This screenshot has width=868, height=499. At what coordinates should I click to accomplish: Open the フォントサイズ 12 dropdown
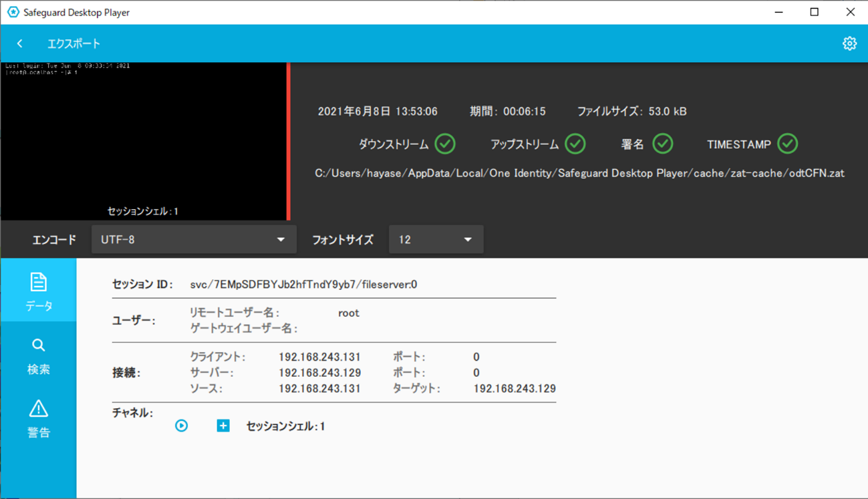436,239
